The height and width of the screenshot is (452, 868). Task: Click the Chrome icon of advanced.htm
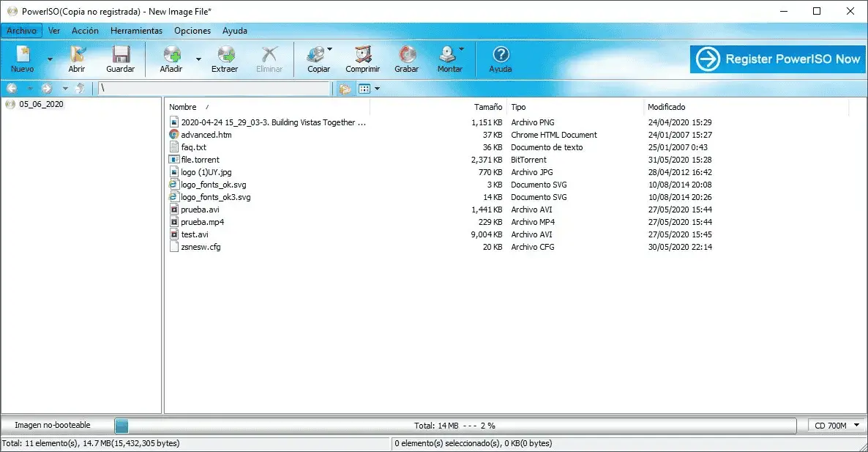(x=174, y=135)
